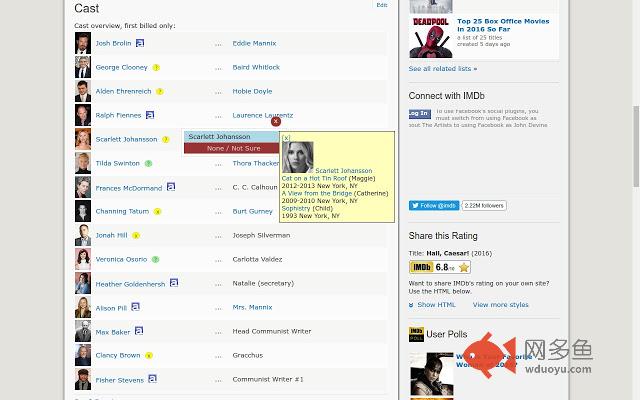Click the yellow badge next to Jonah Hill
640x400 pixels.
pos(136,236)
